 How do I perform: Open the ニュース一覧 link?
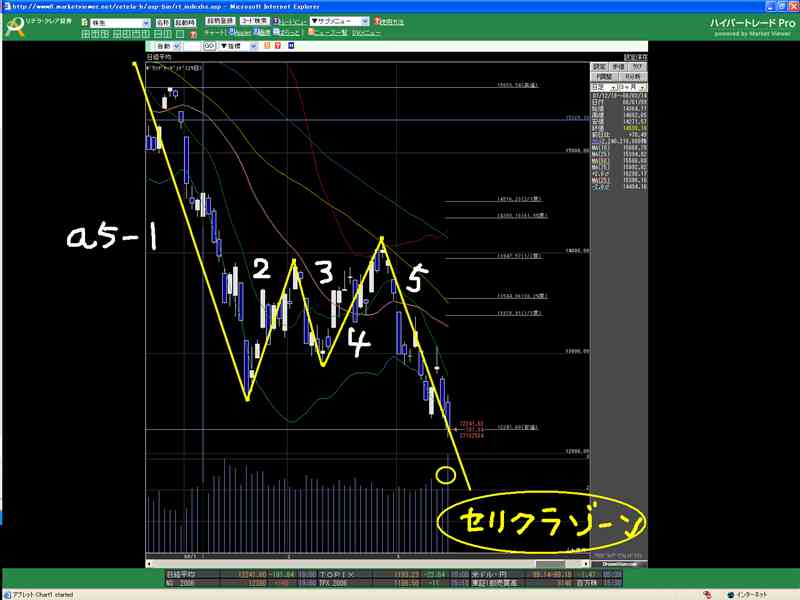coord(331,33)
